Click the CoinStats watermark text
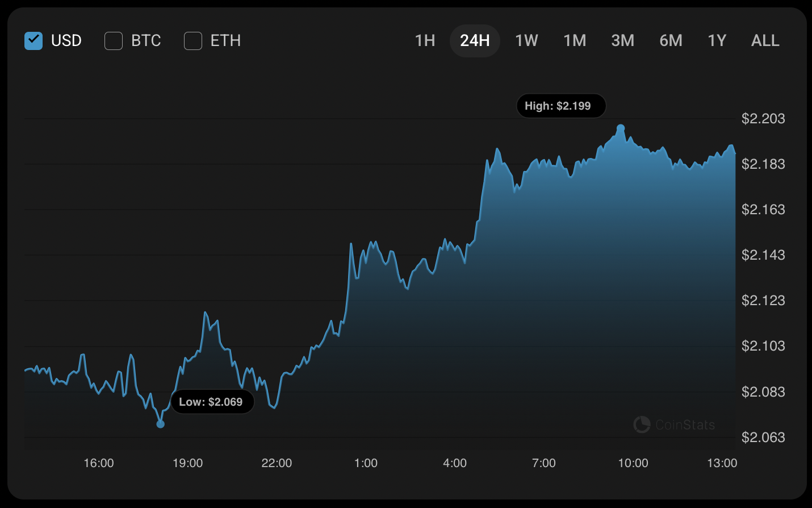Screen dimensions: 812x508 pos(685,425)
